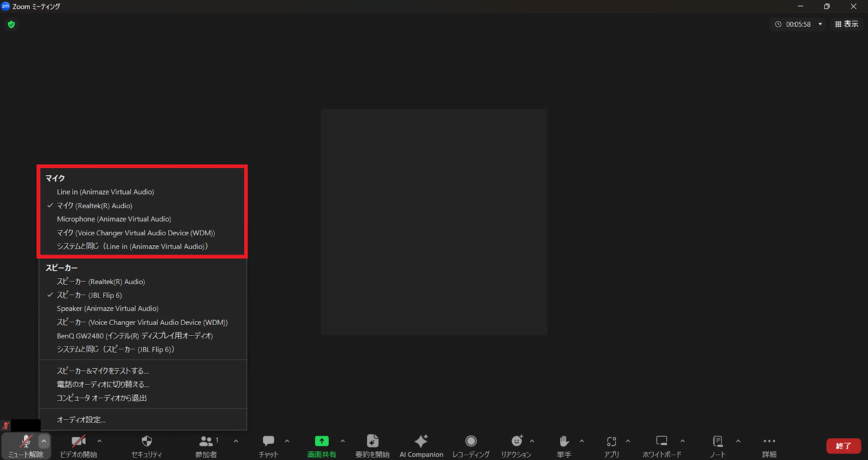The height and width of the screenshot is (460, 868).
Task: Expand share options arrow next to 画面共有
Action: pos(342,441)
